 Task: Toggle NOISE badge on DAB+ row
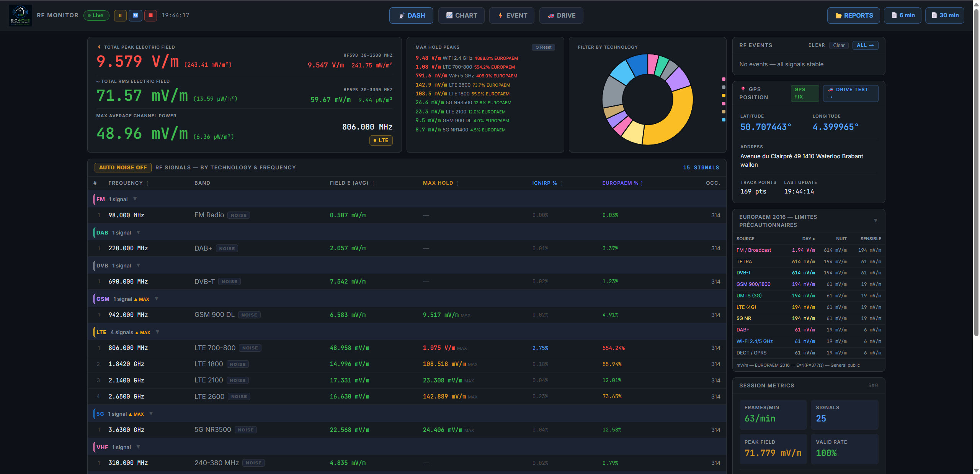tap(227, 249)
